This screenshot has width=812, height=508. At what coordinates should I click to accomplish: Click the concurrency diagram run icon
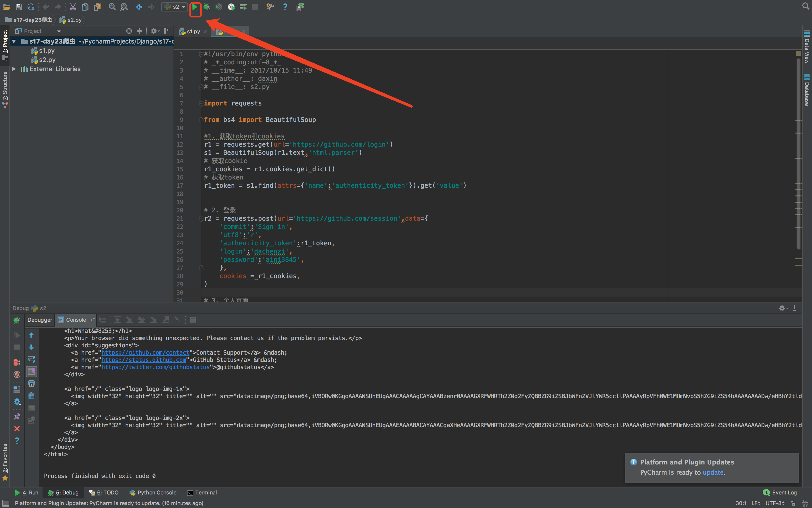(x=243, y=7)
